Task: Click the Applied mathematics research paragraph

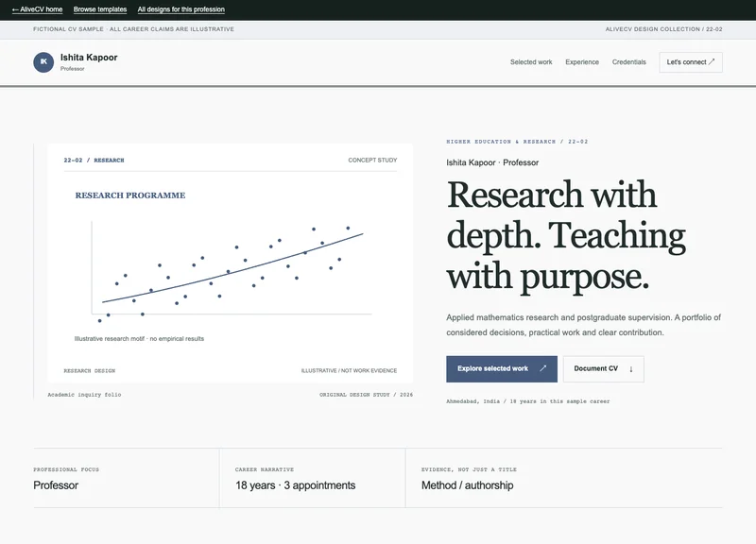Action: pos(583,325)
